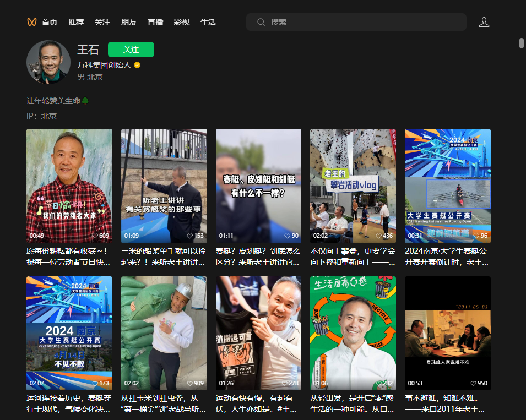Like the video with 950 hearts
Viewport: 526px width, 420px height.
473,384
